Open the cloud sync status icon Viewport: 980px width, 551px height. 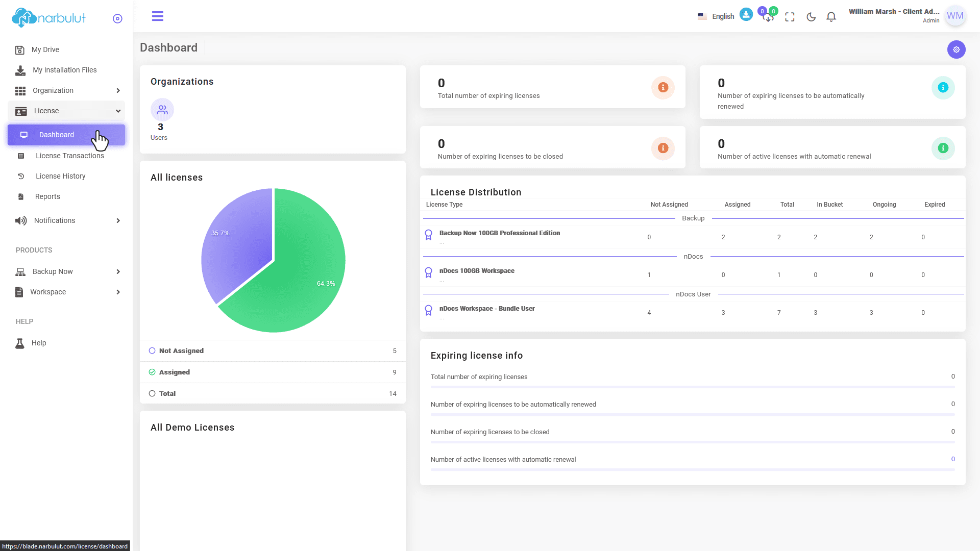click(x=768, y=17)
